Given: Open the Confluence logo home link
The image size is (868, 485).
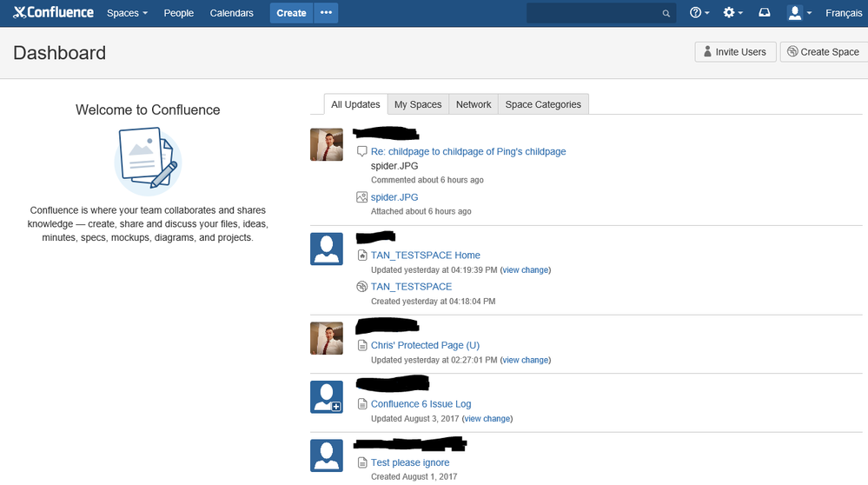Looking at the screenshot, I should pyautogui.click(x=53, y=13).
